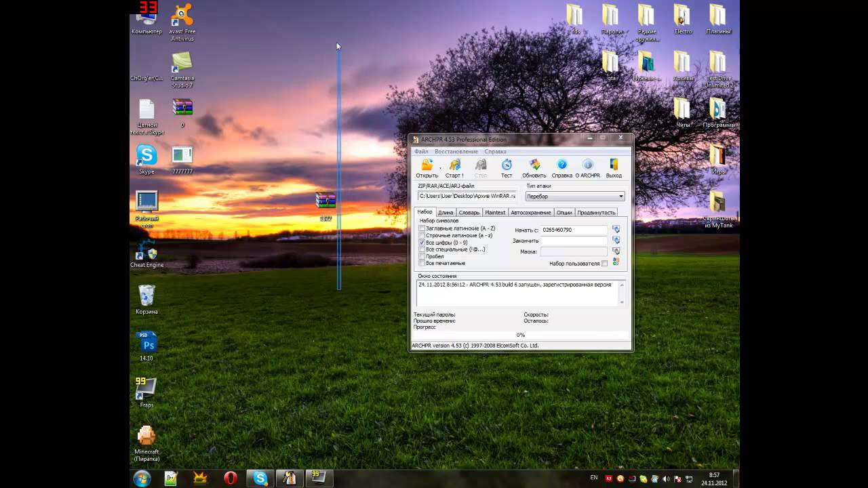Screen dimensions: 868x488
Task: Click the EN language indicator in tray
Action: [x=594, y=478]
